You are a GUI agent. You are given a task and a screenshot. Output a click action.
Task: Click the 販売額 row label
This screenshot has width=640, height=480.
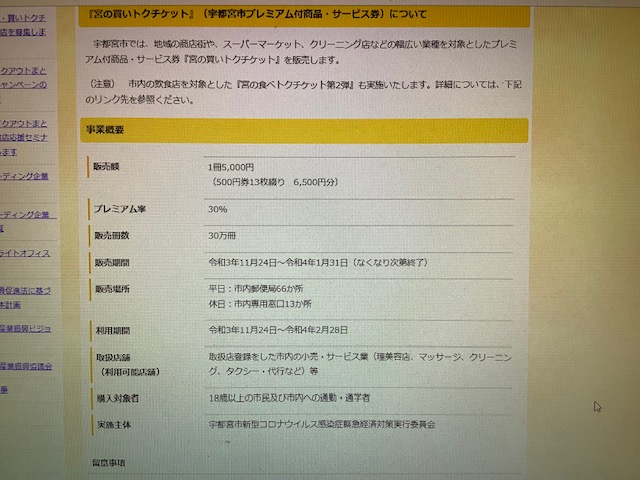pos(109,167)
